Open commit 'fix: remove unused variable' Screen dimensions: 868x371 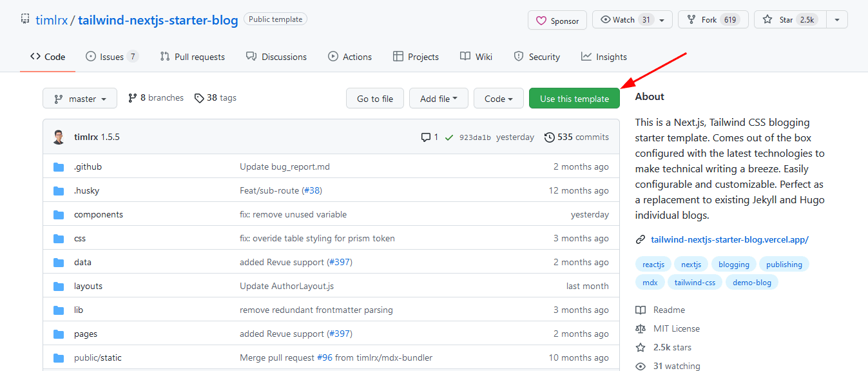(293, 215)
